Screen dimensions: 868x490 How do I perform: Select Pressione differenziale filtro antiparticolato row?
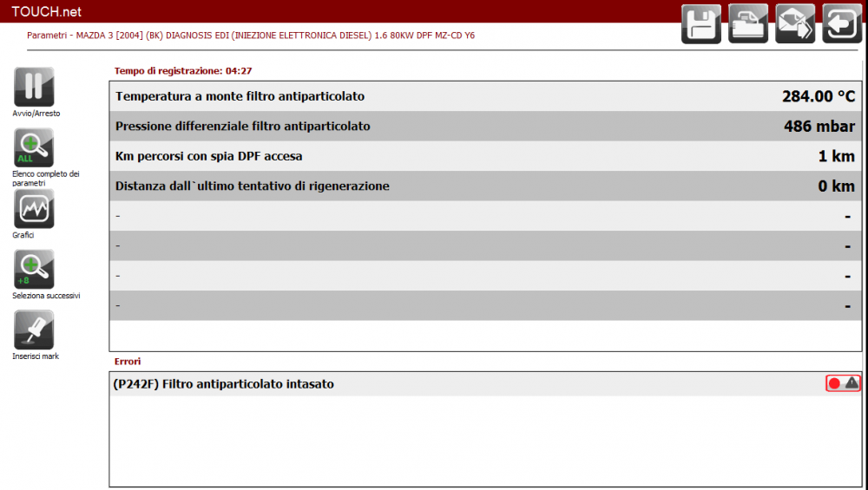pyautogui.click(x=485, y=126)
